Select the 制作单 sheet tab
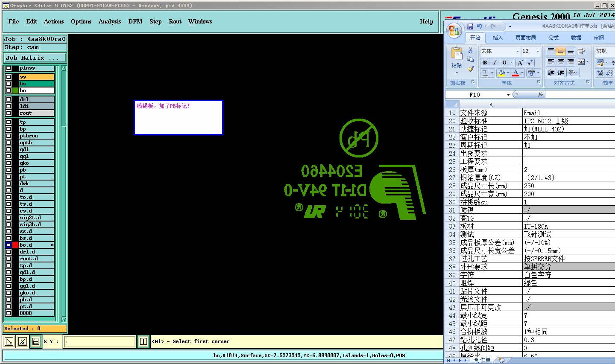Viewport: 615px width, 364px height. (483, 360)
